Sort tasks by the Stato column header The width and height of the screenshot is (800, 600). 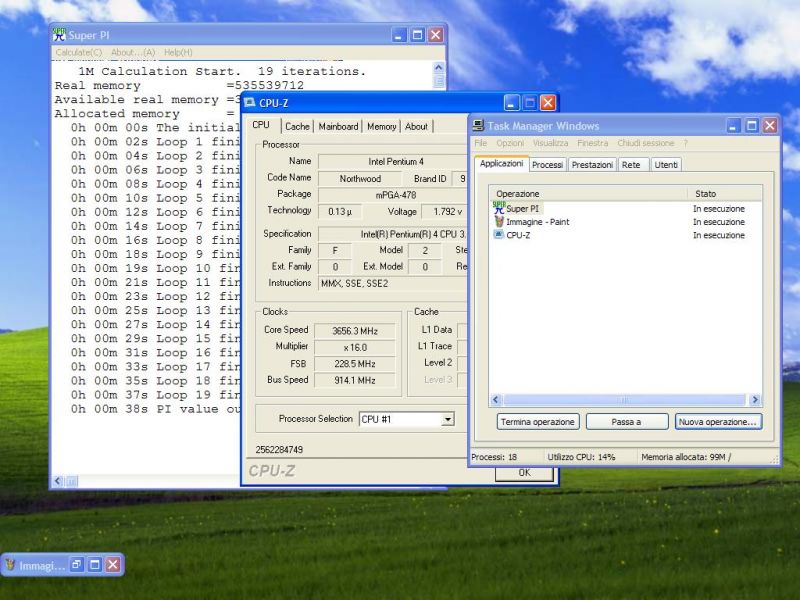point(724,193)
